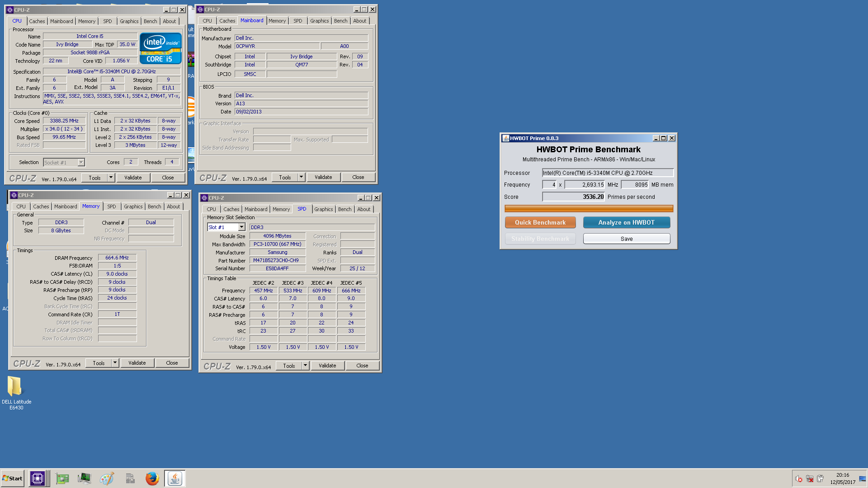
Task: Click Analyze on HWBOT button
Action: pyautogui.click(x=627, y=222)
